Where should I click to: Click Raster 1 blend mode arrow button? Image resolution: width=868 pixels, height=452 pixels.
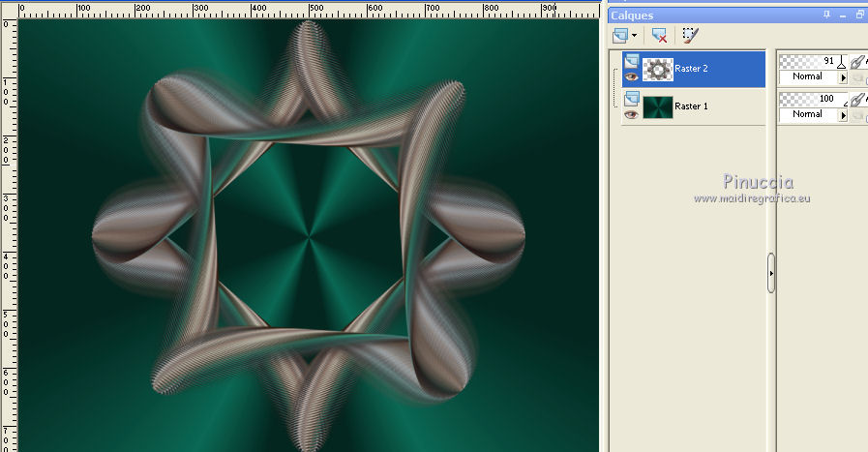[844, 114]
